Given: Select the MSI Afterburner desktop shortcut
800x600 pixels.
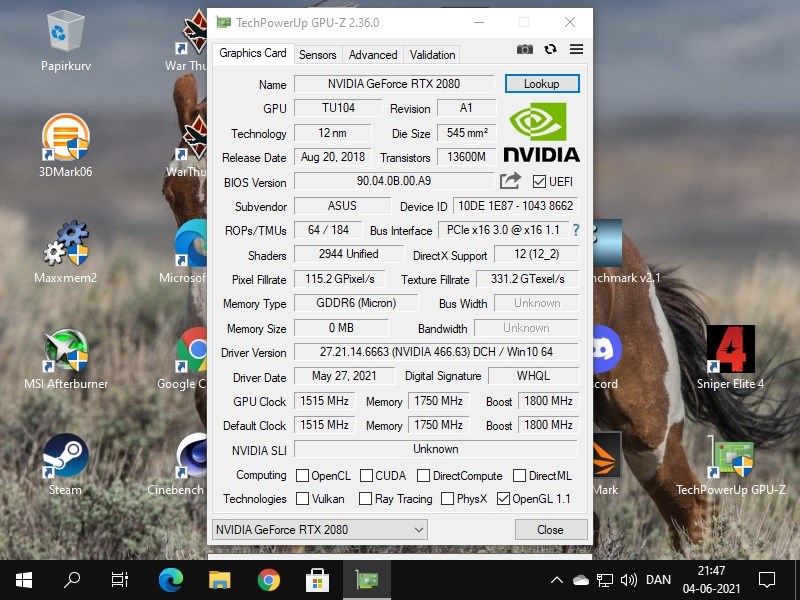Looking at the screenshot, I should pyautogui.click(x=66, y=359).
